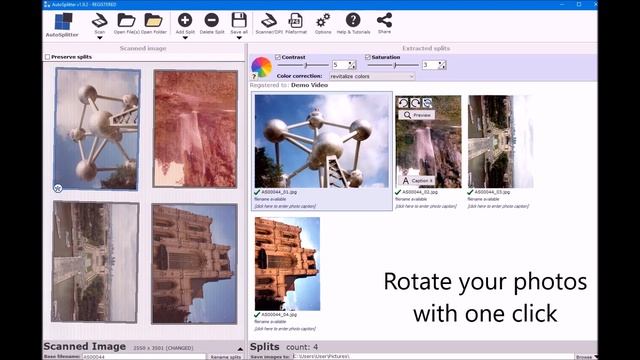This screenshot has width=640, height=360.
Task: Enter photo caption link under the _03.jpg split
Action: pos(498,206)
